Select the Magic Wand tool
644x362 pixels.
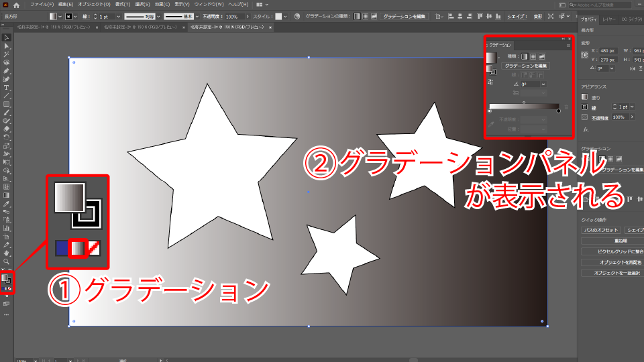[x=6, y=54]
